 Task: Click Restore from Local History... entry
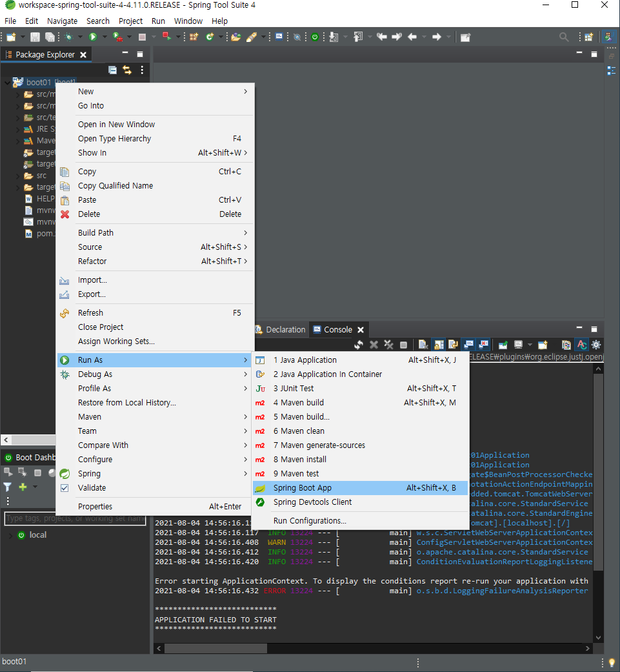[x=155, y=402]
